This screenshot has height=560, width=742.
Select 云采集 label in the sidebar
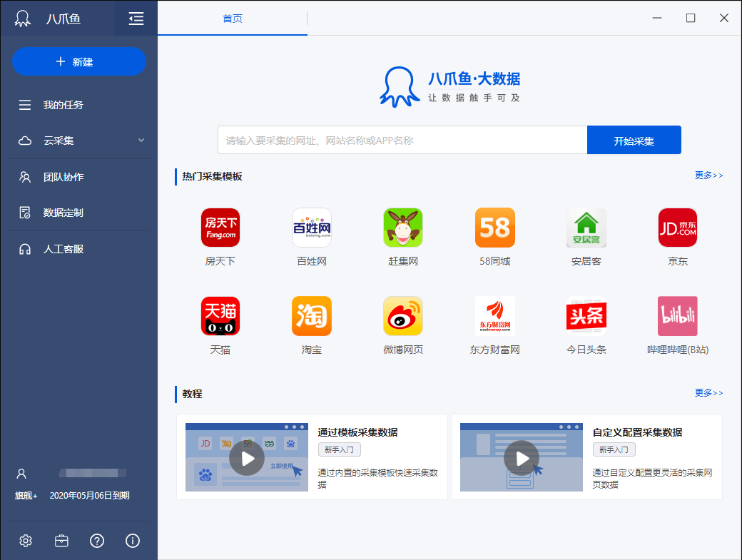[x=59, y=141]
